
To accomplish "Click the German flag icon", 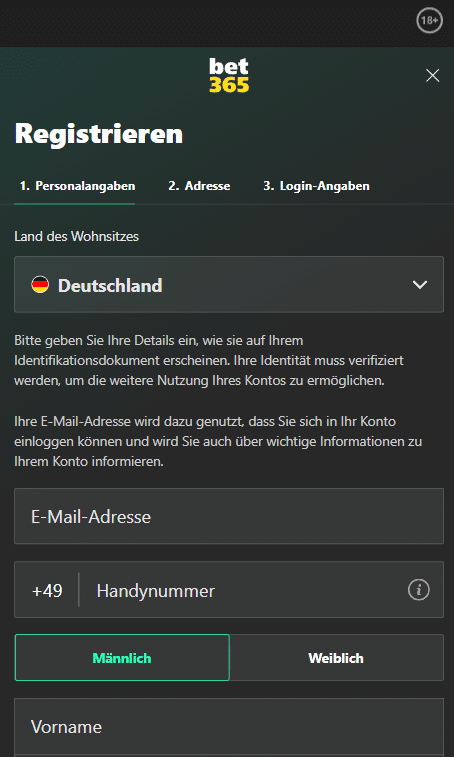I will [40, 284].
